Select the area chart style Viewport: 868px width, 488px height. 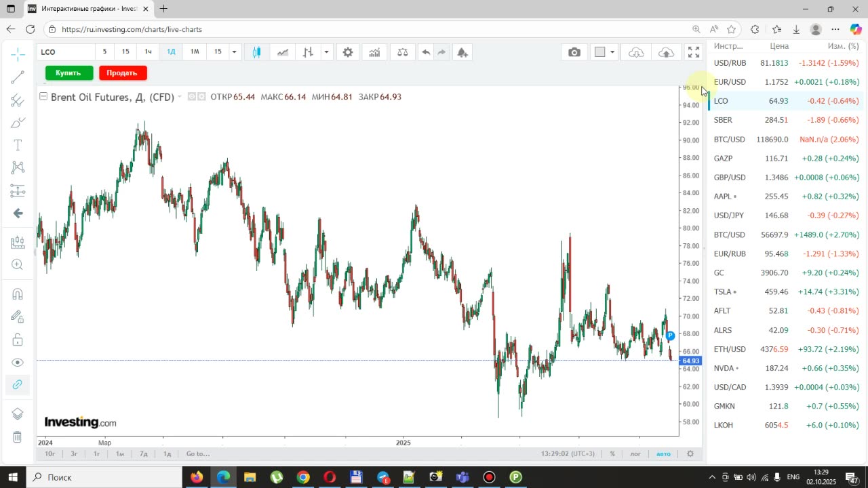point(282,52)
